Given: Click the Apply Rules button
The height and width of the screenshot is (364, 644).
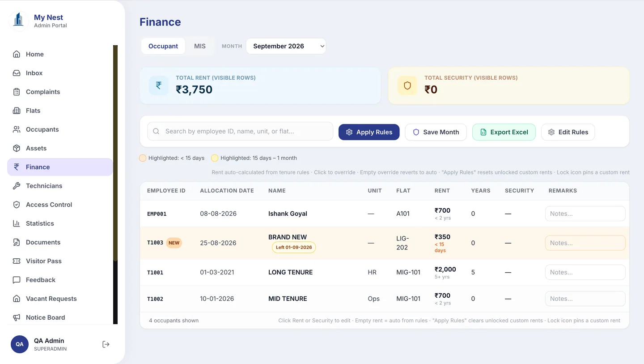Looking at the screenshot, I should click(369, 132).
